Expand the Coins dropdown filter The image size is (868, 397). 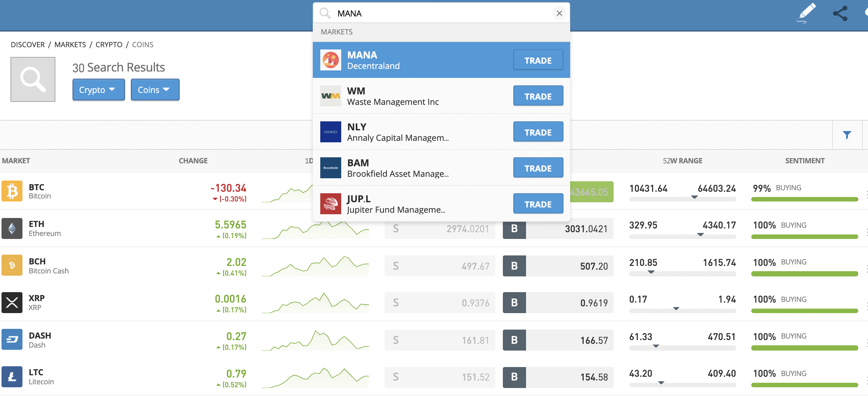click(x=155, y=90)
